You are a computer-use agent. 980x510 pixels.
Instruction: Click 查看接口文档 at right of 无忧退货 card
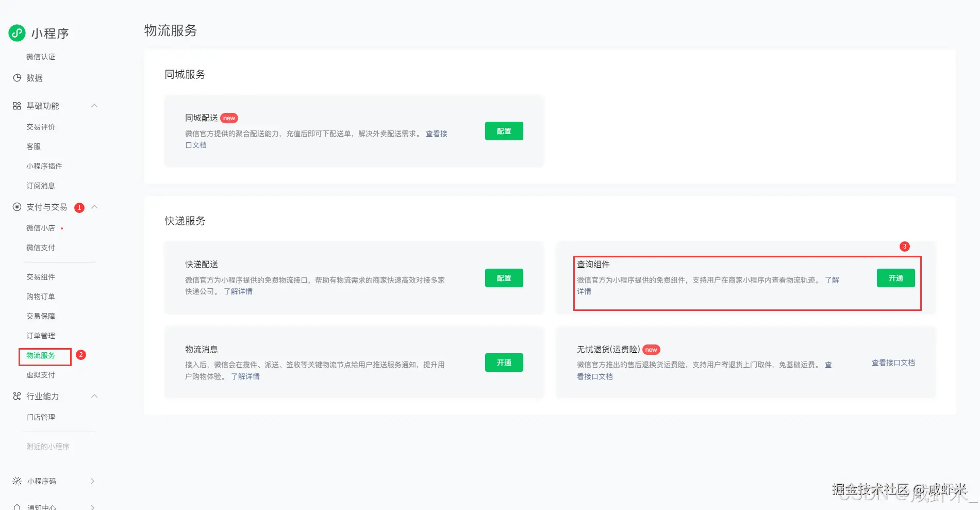tap(893, 363)
